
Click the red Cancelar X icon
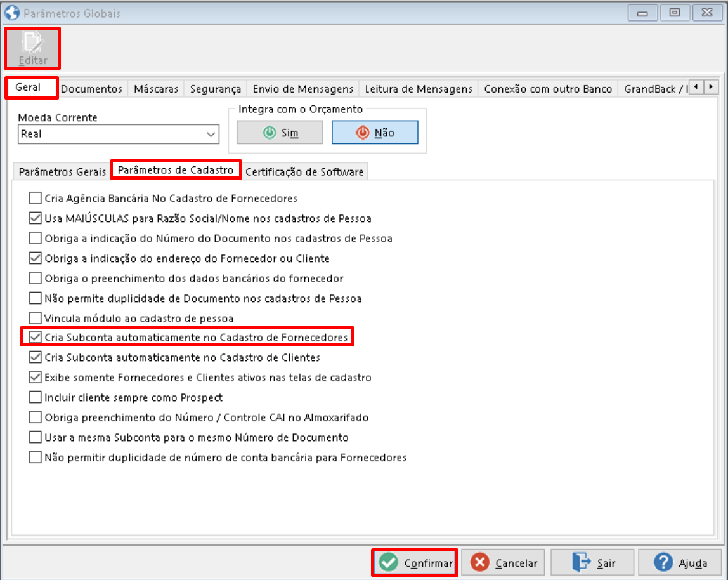pyautogui.click(x=479, y=562)
